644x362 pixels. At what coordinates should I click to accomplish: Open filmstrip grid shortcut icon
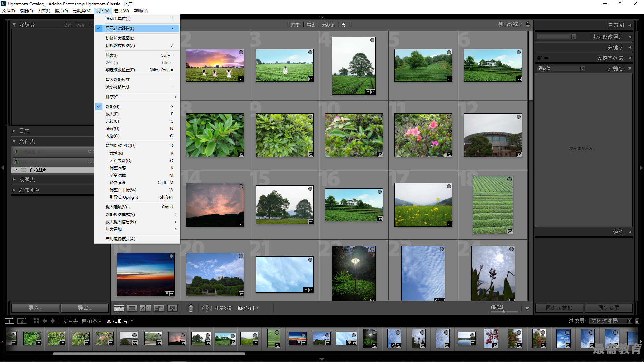(x=36, y=321)
